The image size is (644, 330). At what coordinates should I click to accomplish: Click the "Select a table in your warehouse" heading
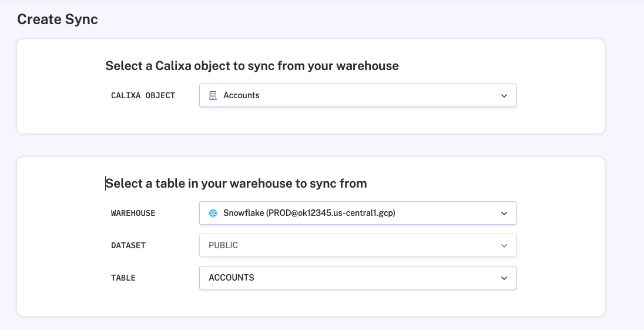pyautogui.click(x=237, y=184)
